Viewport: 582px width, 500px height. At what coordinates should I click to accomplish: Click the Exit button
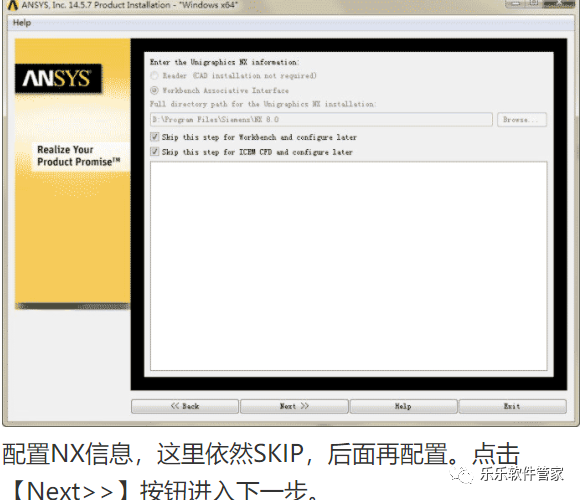click(513, 406)
